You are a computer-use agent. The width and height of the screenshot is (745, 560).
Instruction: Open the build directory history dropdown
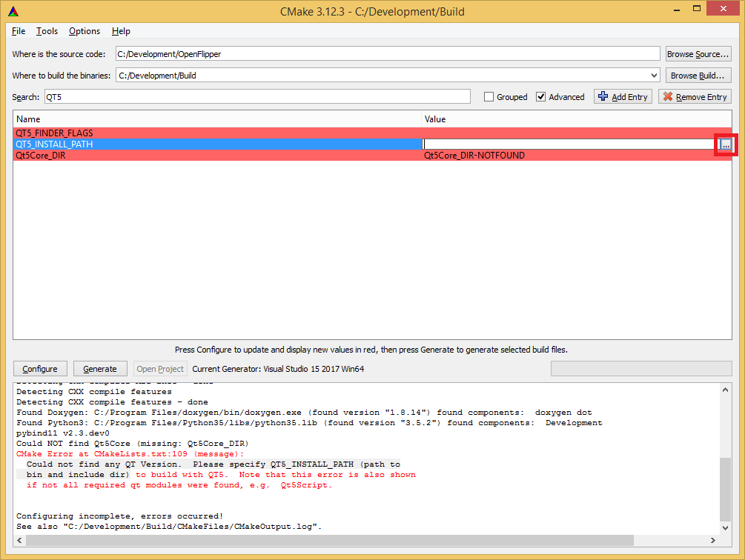point(653,75)
